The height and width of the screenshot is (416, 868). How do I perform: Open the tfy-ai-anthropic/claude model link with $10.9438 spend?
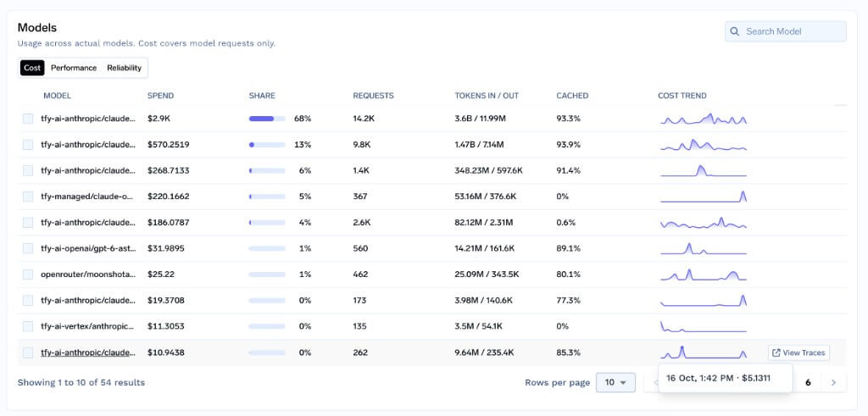point(88,352)
